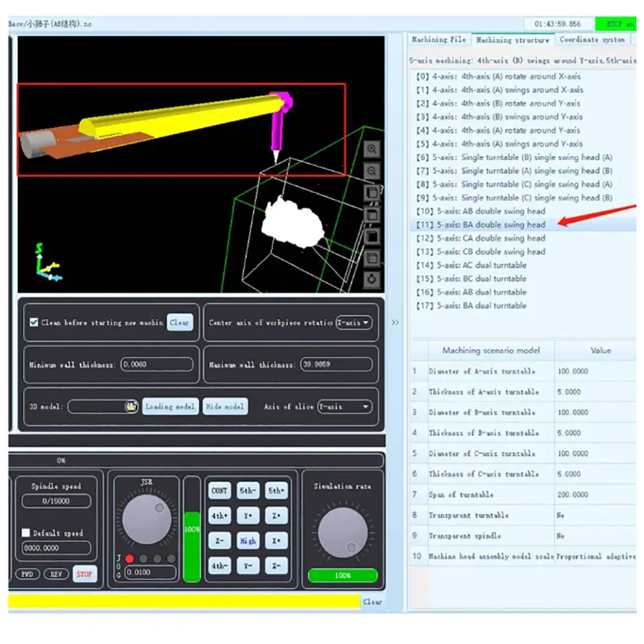Click the Minimum wall thickness field
This screenshot has height=644, width=644.
point(157,365)
